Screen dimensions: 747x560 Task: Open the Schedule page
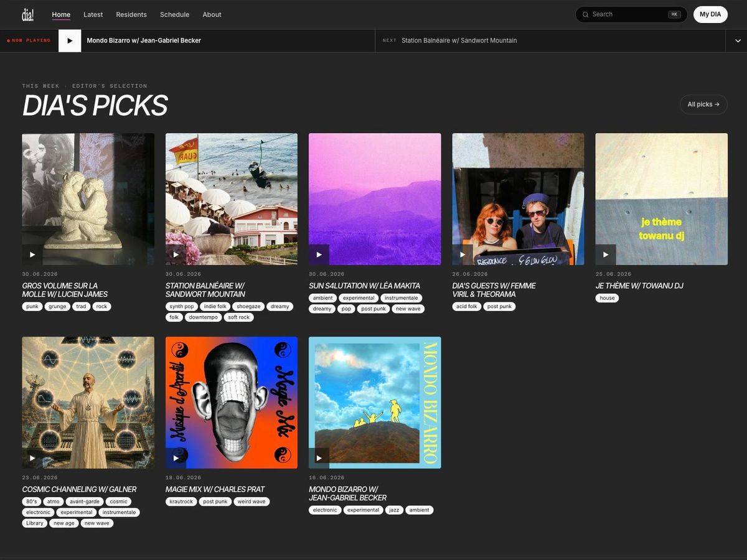click(x=174, y=14)
